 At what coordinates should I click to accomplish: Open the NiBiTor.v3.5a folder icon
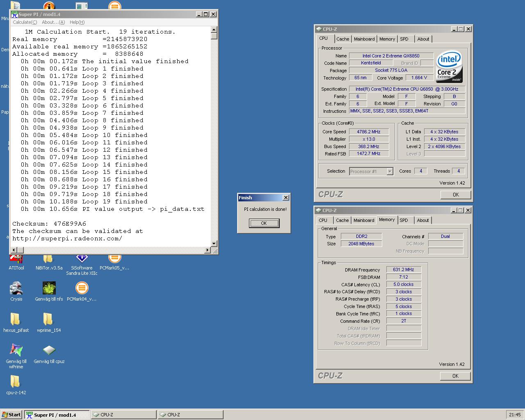49,261
